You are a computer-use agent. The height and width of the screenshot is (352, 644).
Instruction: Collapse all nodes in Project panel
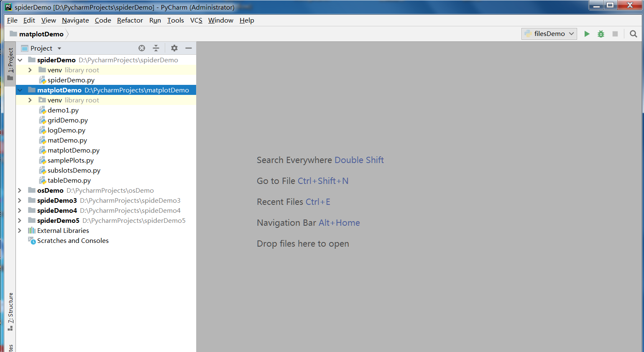(x=156, y=48)
